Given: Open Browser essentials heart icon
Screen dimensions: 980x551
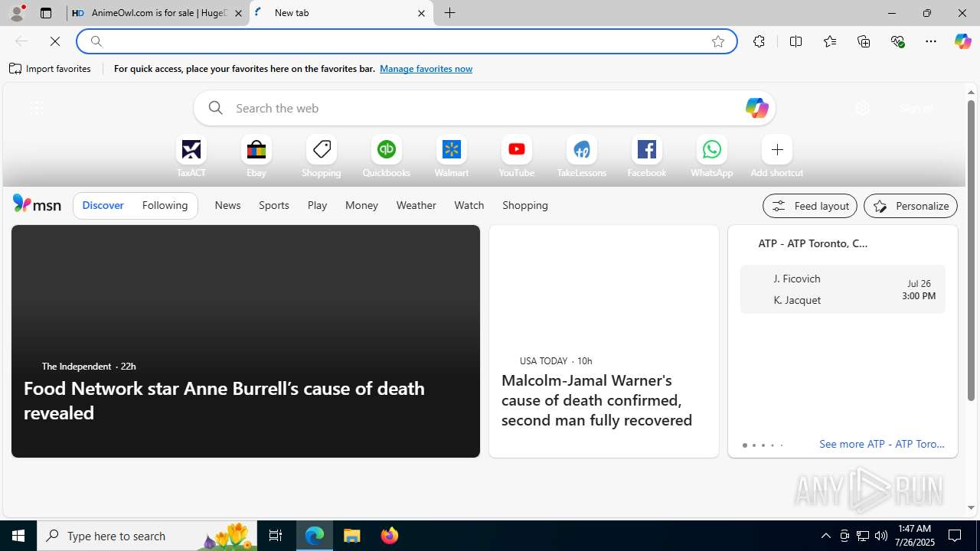Looking at the screenshot, I should click(897, 41).
